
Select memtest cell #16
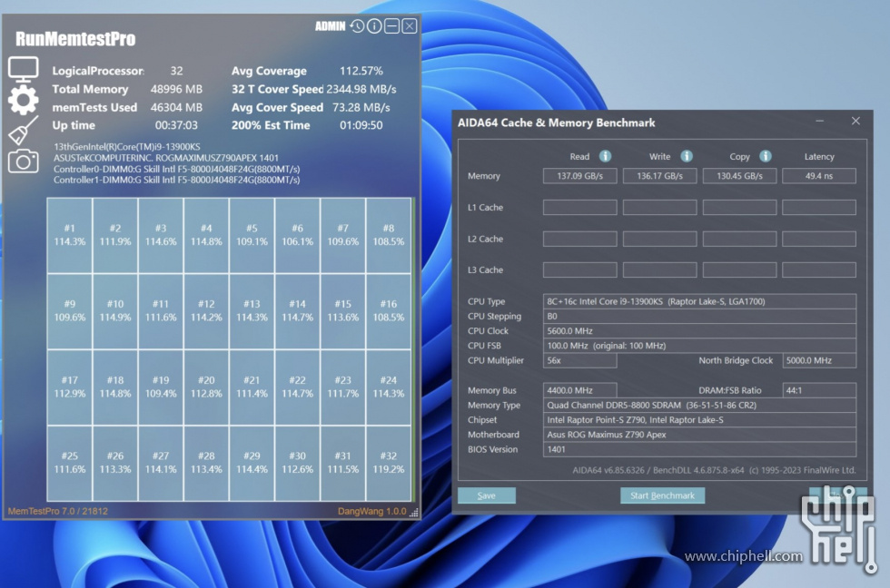[x=389, y=311]
